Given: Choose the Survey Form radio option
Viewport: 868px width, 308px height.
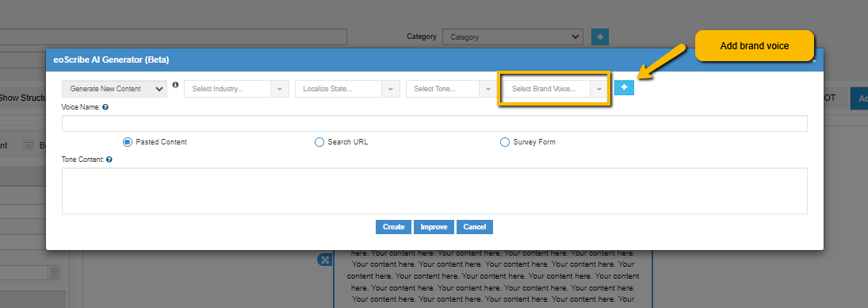Looking at the screenshot, I should 504,142.
